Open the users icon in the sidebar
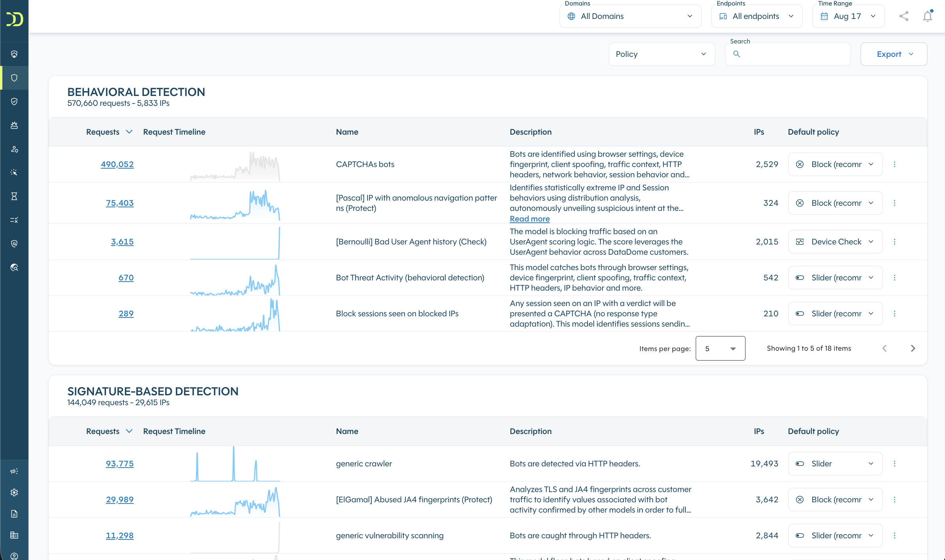The width and height of the screenshot is (945, 560). [14, 149]
